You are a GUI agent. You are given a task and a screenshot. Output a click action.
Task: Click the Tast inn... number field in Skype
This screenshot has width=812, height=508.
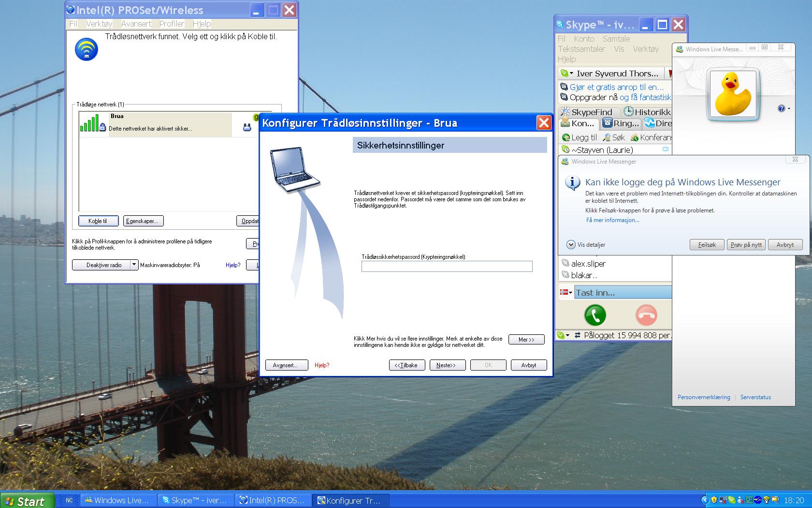(623, 292)
